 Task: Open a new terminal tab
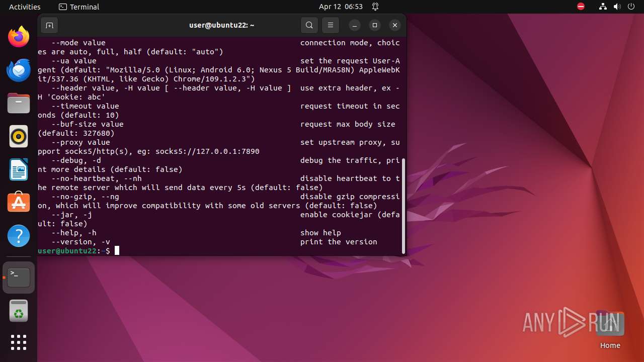point(49,25)
